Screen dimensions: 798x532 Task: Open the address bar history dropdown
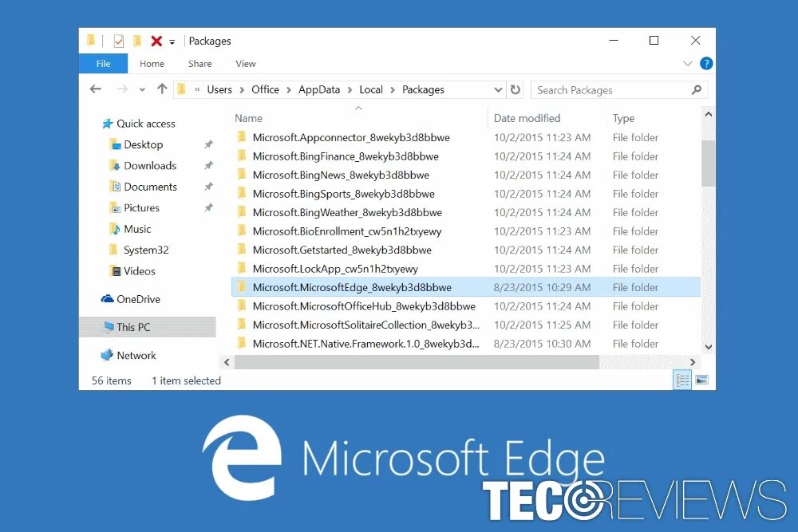(498, 90)
